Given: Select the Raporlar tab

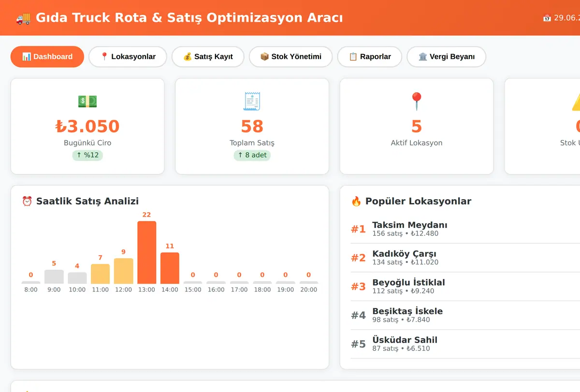Looking at the screenshot, I should click(x=370, y=57).
